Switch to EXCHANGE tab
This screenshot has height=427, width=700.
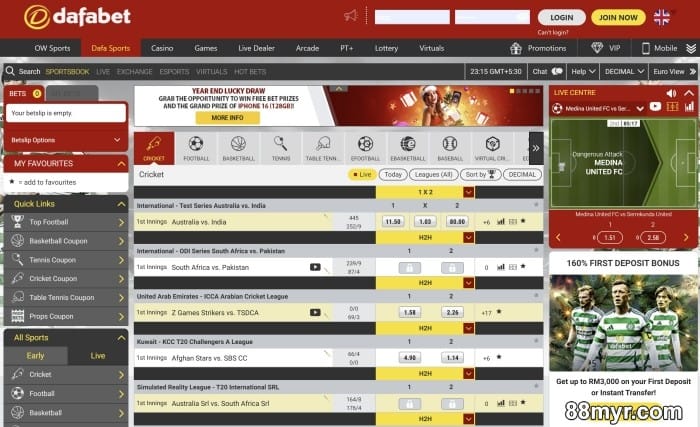tap(134, 71)
